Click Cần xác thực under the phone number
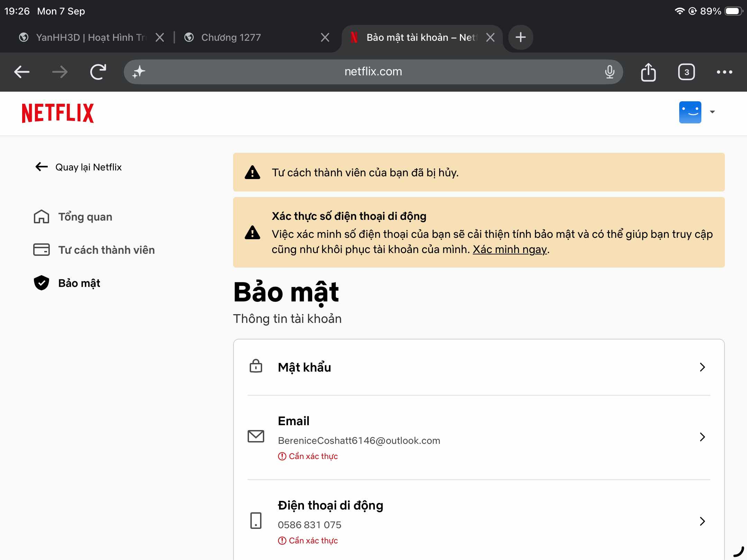 click(308, 541)
